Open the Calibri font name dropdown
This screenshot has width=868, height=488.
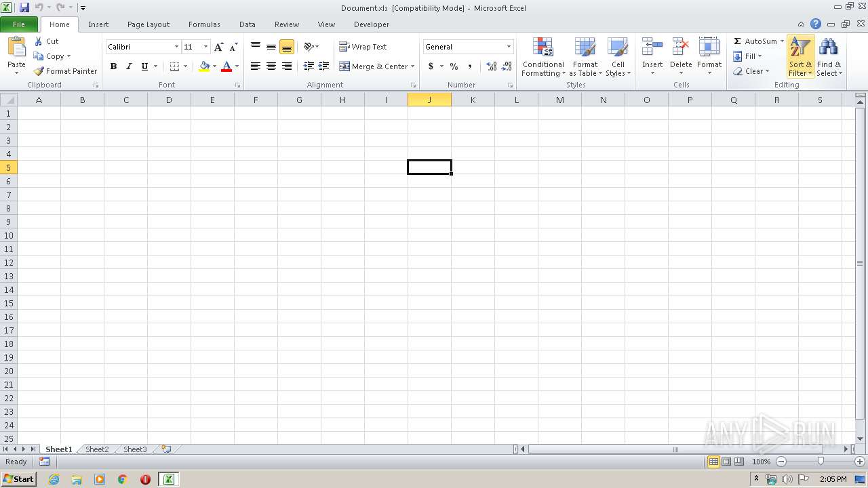pyautogui.click(x=176, y=47)
